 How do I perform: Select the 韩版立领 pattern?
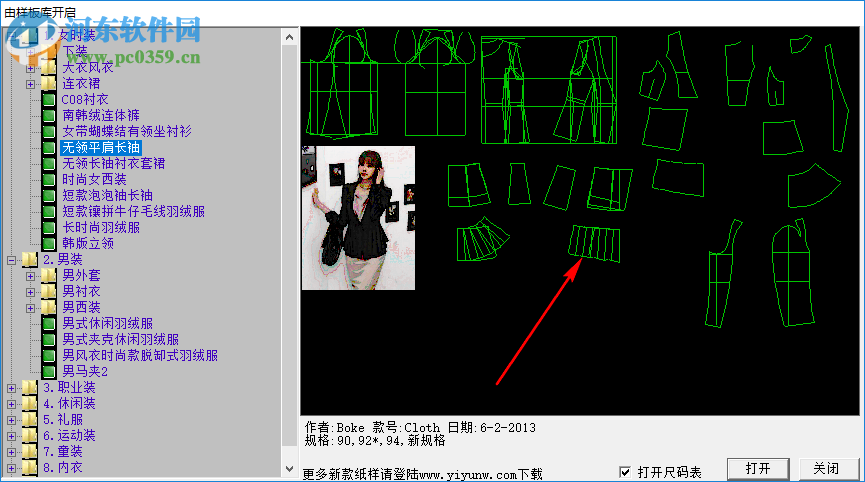(88, 244)
